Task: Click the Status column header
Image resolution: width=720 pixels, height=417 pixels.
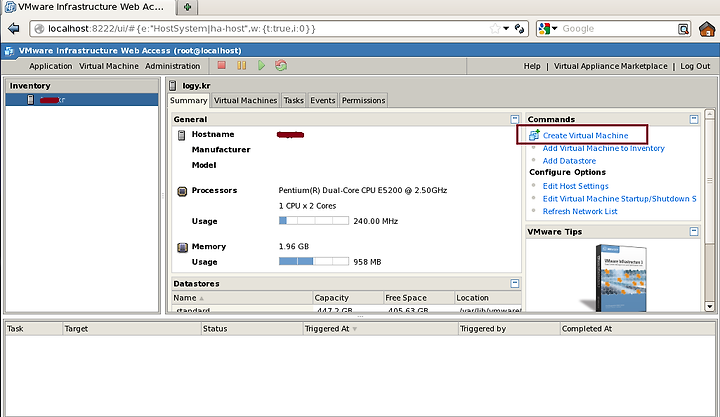Action: pyautogui.click(x=252, y=328)
